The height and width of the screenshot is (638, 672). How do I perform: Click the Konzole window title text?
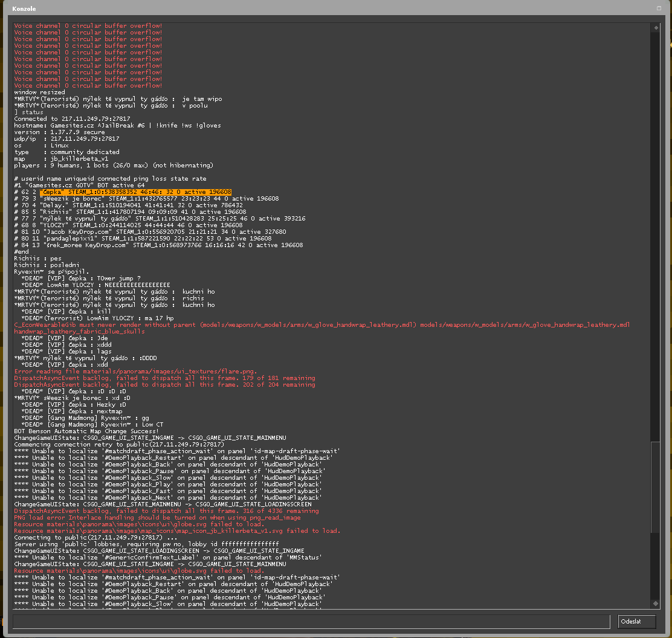point(24,8)
